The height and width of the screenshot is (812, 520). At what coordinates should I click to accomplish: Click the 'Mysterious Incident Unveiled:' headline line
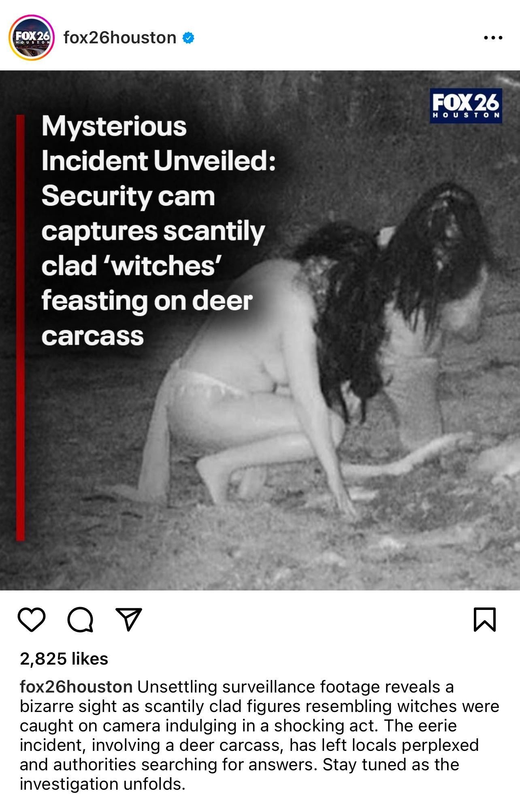(158, 143)
